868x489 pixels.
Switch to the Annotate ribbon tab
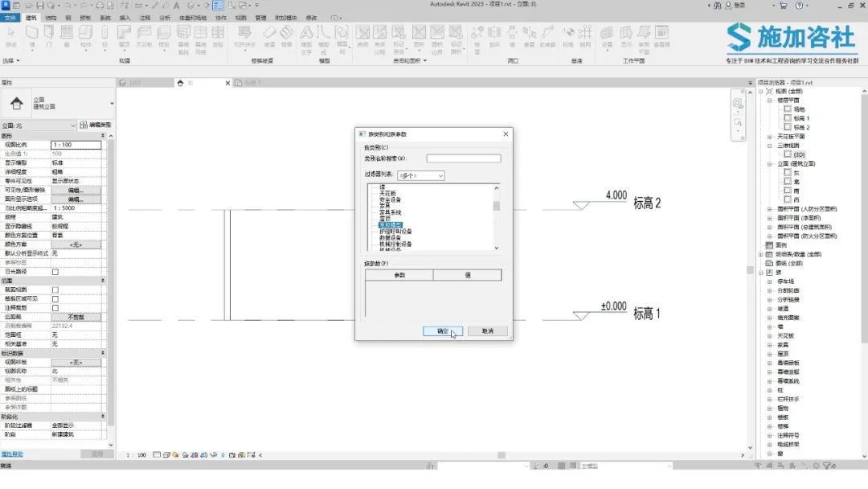coord(145,18)
